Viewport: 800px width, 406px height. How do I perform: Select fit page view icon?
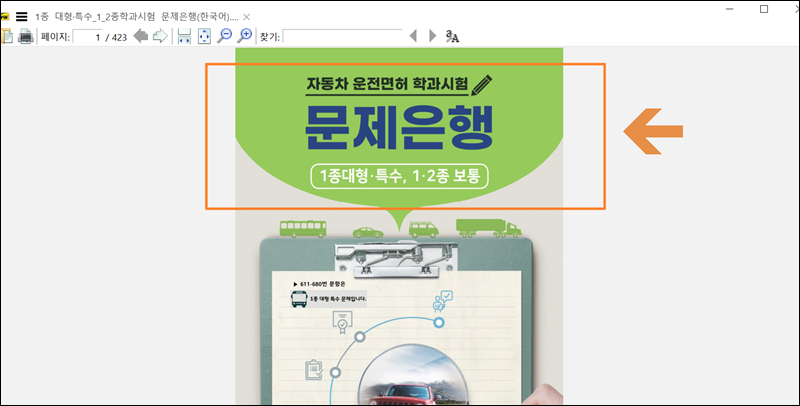point(204,36)
